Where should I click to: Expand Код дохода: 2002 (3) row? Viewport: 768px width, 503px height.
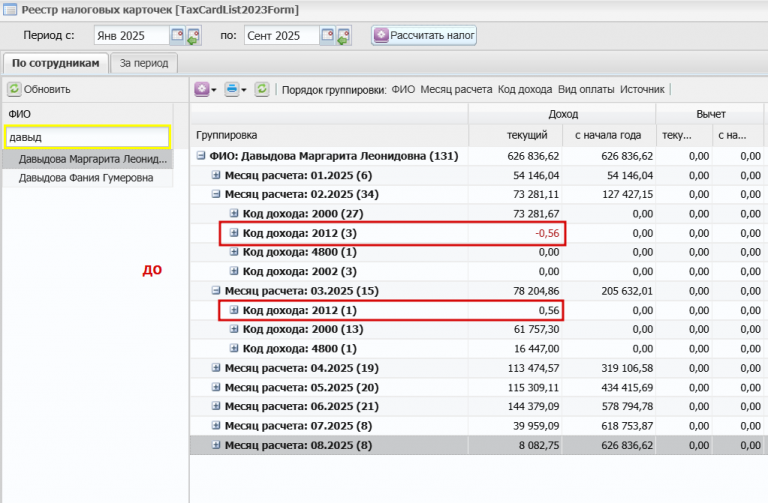click(234, 271)
